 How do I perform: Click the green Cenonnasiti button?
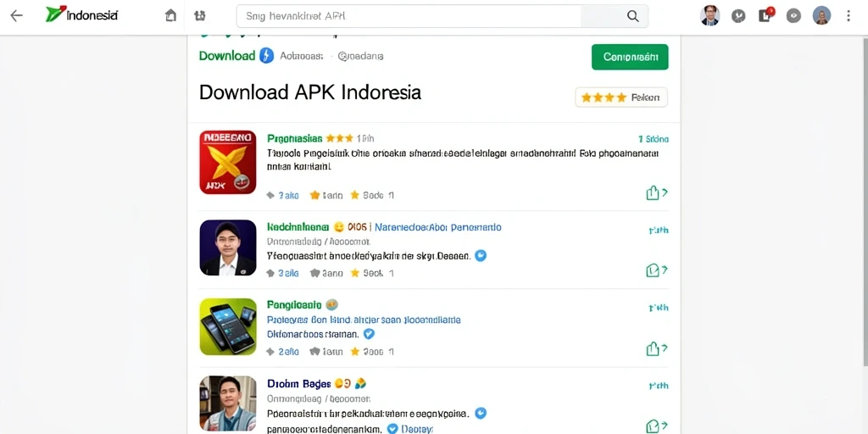[x=630, y=57]
